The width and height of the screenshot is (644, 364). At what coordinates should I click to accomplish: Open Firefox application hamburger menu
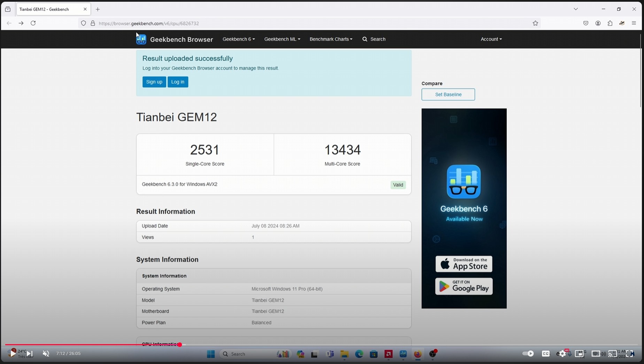[634, 23]
